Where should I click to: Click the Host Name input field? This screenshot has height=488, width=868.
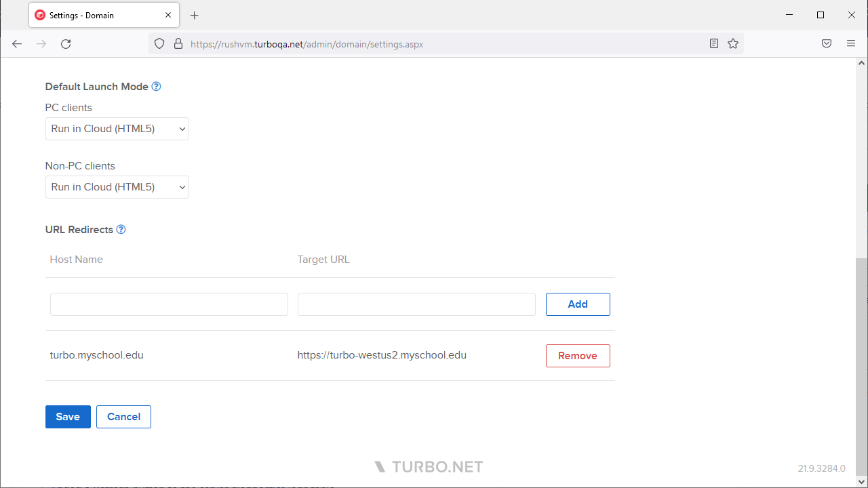click(x=168, y=304)
